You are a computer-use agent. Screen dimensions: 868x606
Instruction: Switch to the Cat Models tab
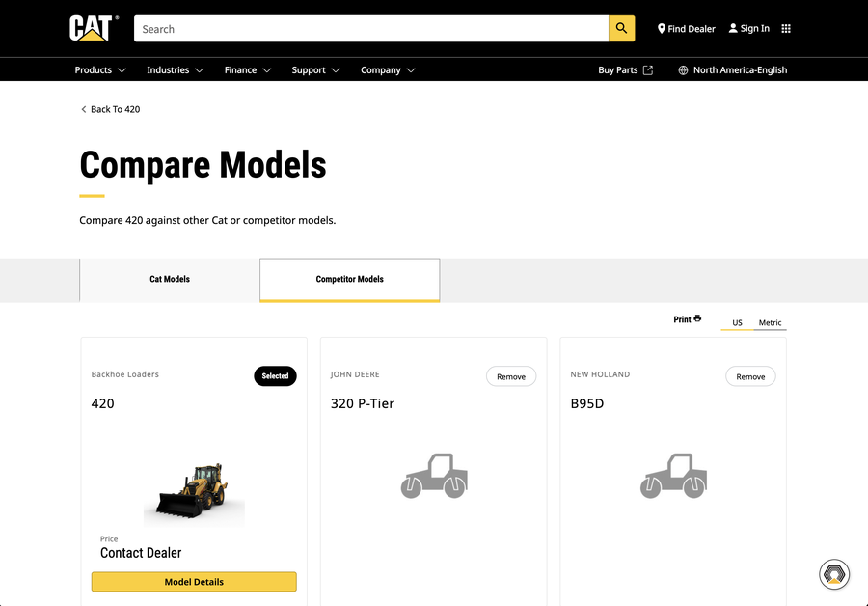click(170, 280)
